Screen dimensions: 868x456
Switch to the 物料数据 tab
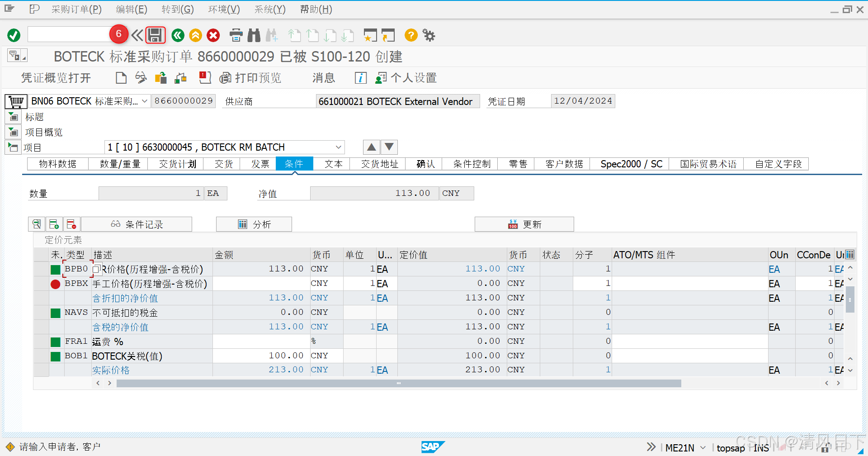[x=57, y=164]
